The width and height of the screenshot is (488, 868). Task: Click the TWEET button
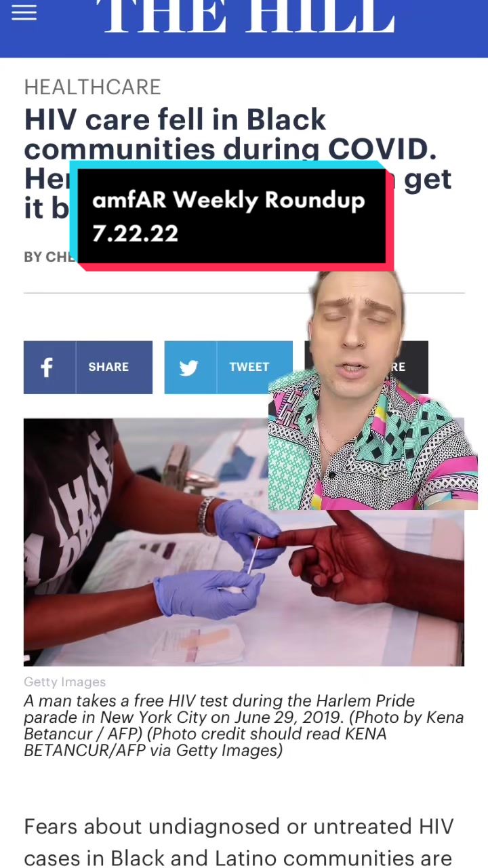point(228,367)
